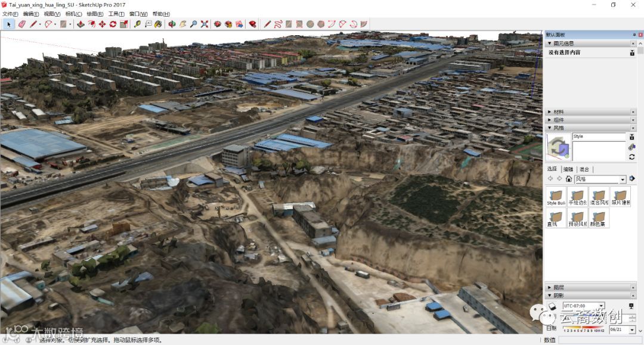Viewport: 644px width, 345px height.
Task: Click the Send to LayOut icon
Action: click(x=239, y=24)
